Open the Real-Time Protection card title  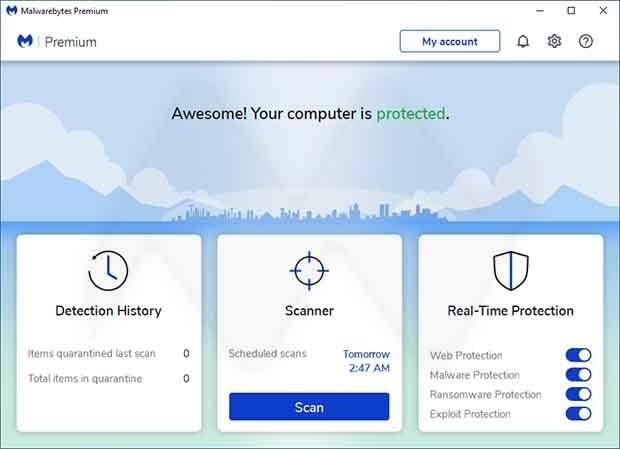click(x=510, y=311)
